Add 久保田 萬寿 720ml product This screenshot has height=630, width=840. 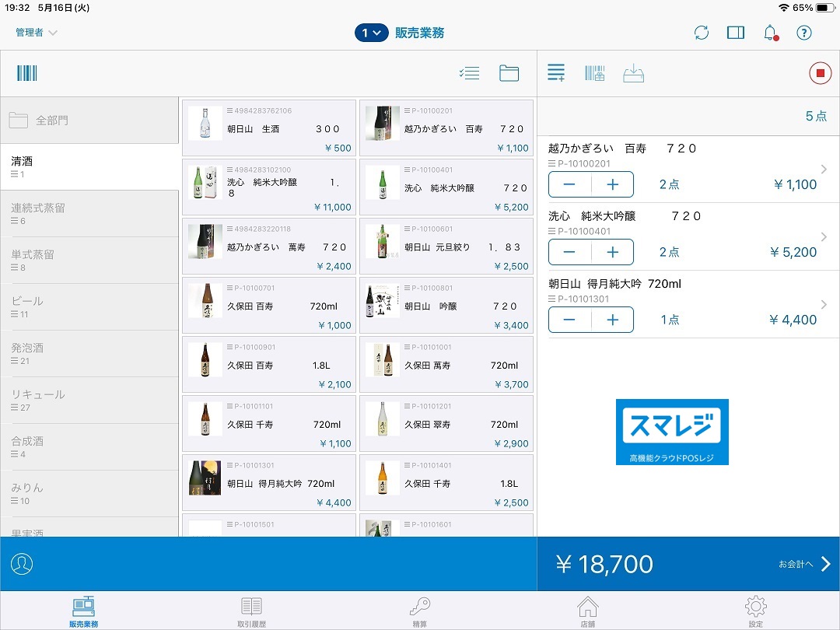[x=446, y=364]
